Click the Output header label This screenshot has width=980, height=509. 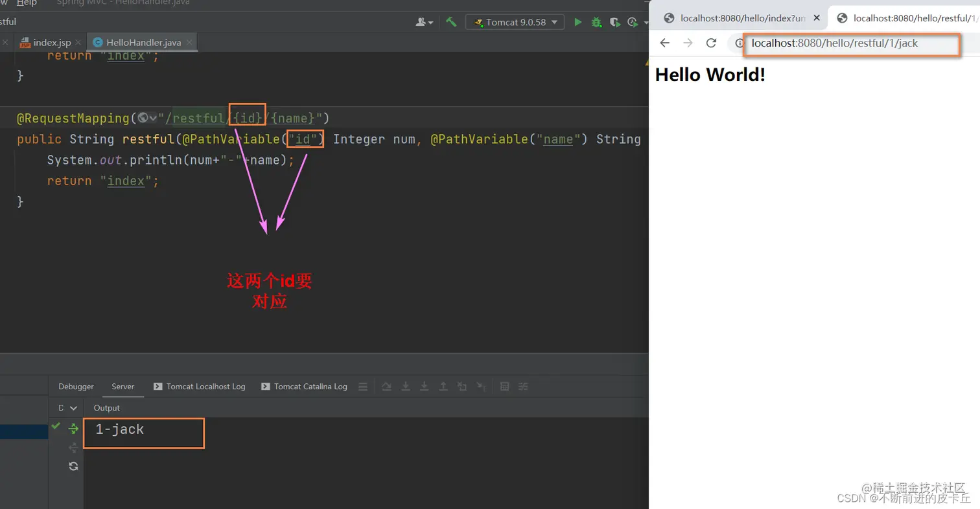pyautogui.click(x=107, y=408)
